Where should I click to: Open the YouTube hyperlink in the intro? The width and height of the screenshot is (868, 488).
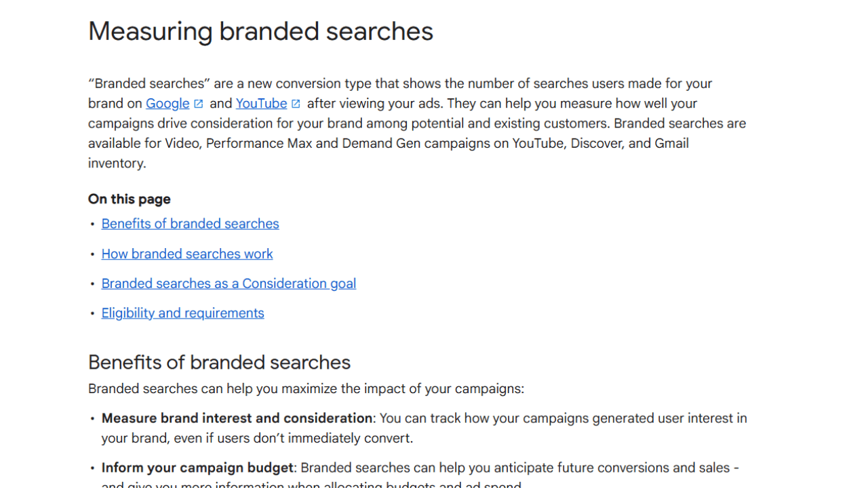[261, 104]
